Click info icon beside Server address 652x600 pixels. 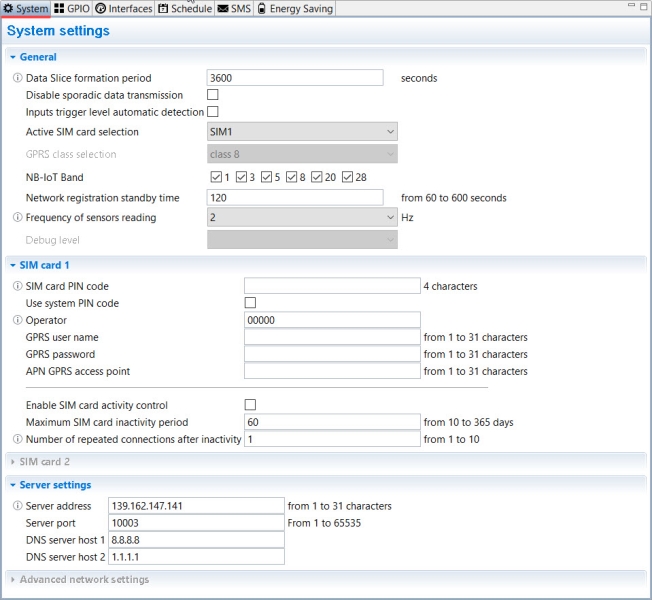pyautogui.click(x=17, y=506)
